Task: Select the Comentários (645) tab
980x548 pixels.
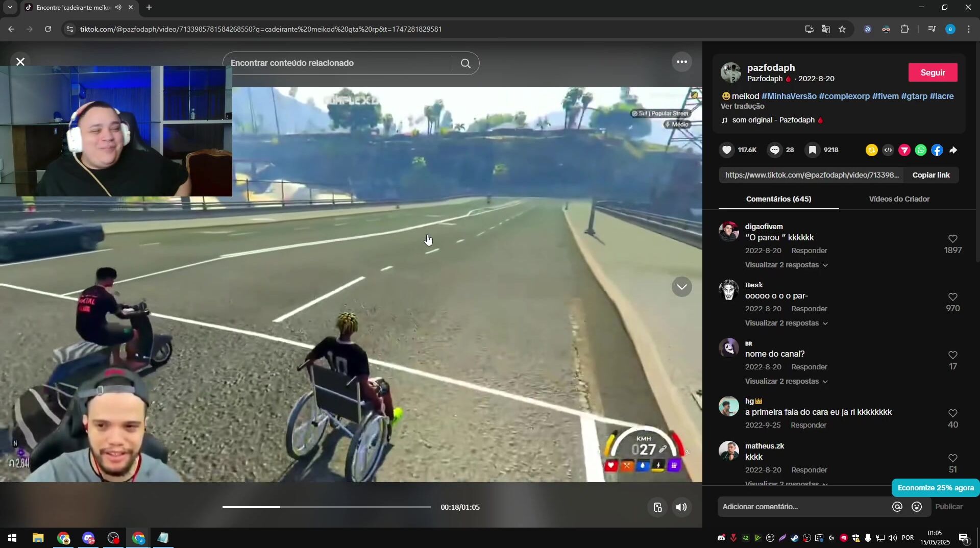Action: (x=778, y=199)
